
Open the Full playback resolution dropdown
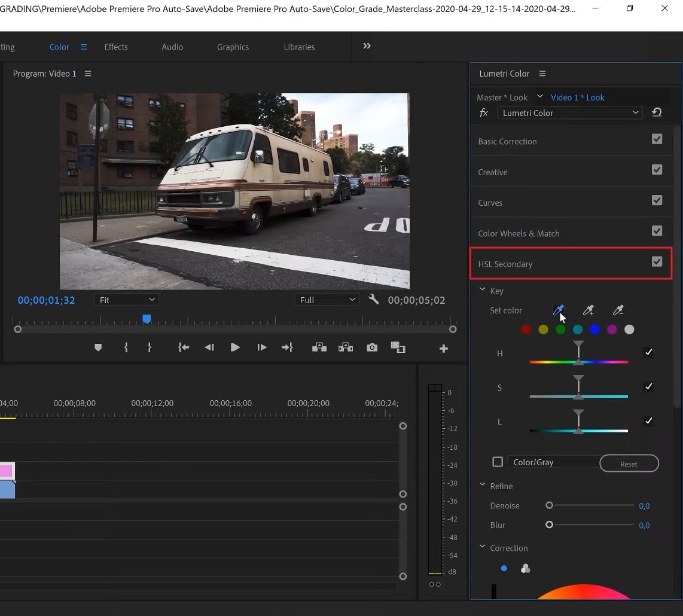(327, 300)
